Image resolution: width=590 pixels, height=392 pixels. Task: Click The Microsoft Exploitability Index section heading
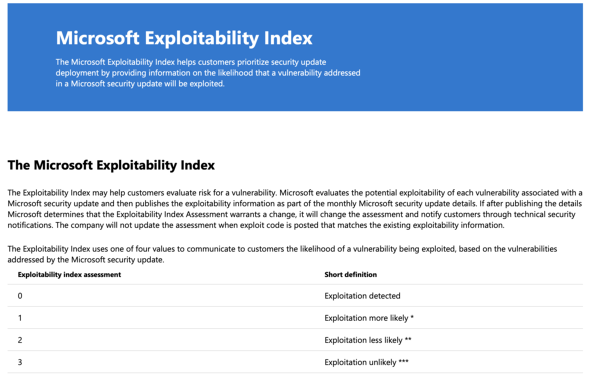pyautogui.click(x=111, y=165)
